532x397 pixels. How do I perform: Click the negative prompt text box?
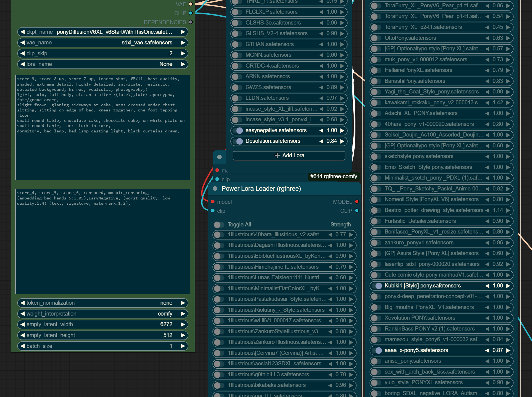[103, 241]
